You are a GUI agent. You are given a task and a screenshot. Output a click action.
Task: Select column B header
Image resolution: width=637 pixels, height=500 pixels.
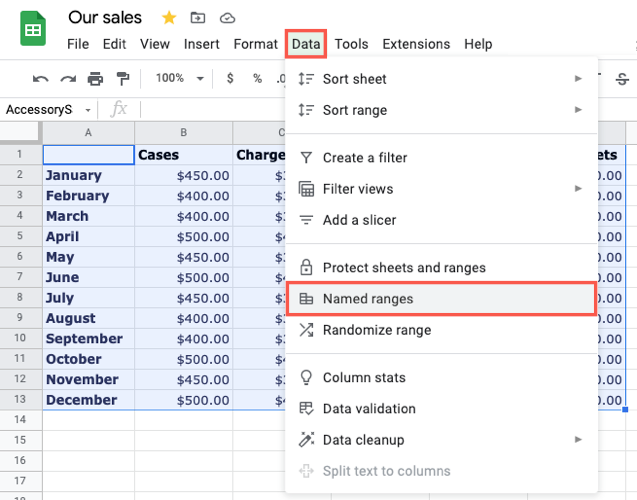[x=184, y=133]
